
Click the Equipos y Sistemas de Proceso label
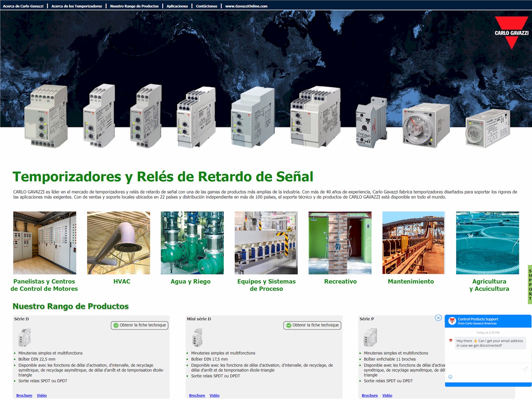click(267, 285)
